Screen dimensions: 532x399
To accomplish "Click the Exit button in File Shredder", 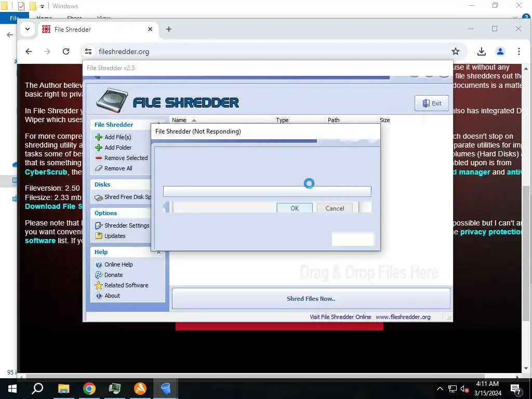I will point(432,103).
